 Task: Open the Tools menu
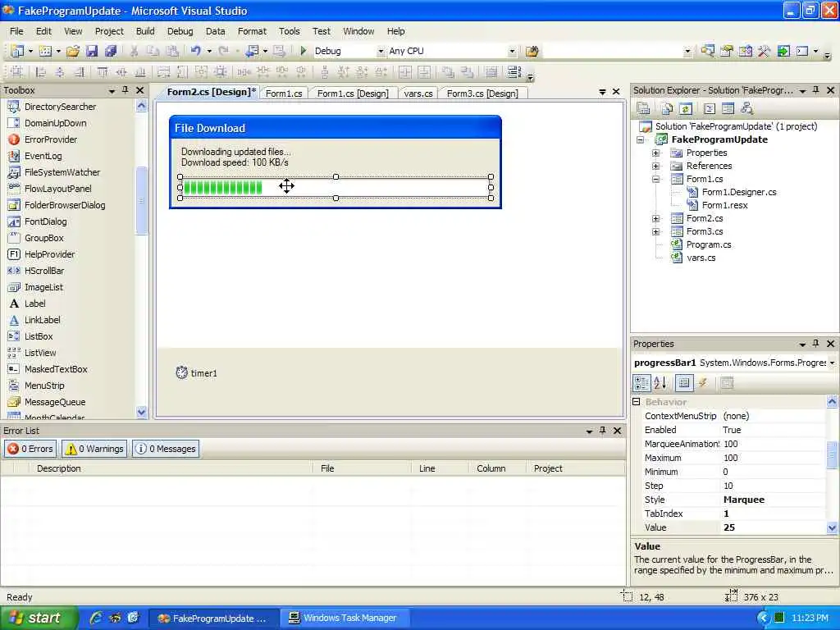[290, 31]
